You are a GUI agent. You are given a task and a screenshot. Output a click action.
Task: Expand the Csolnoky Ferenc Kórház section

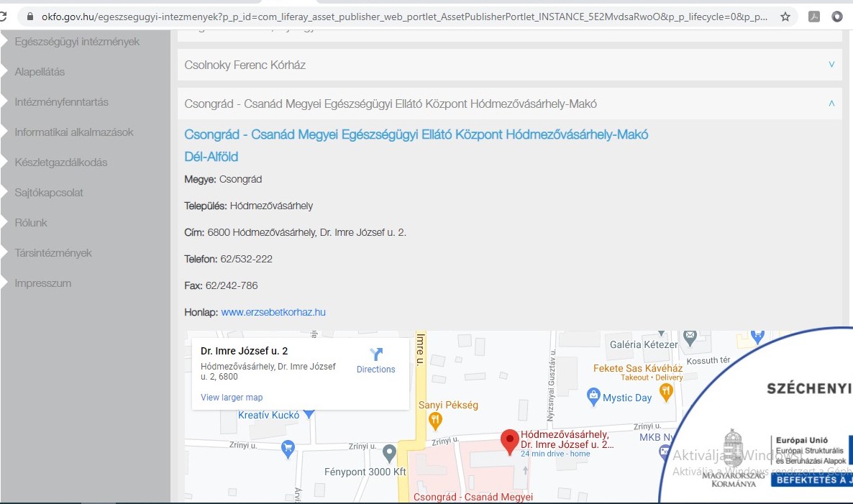[x=831, y=65]
